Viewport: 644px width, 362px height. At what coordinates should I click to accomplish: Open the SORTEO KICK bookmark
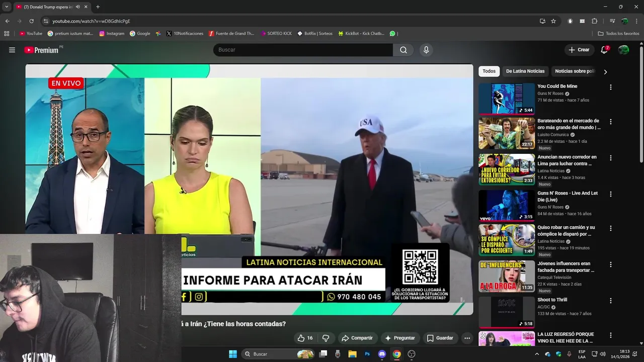click(x=276, y=34)
